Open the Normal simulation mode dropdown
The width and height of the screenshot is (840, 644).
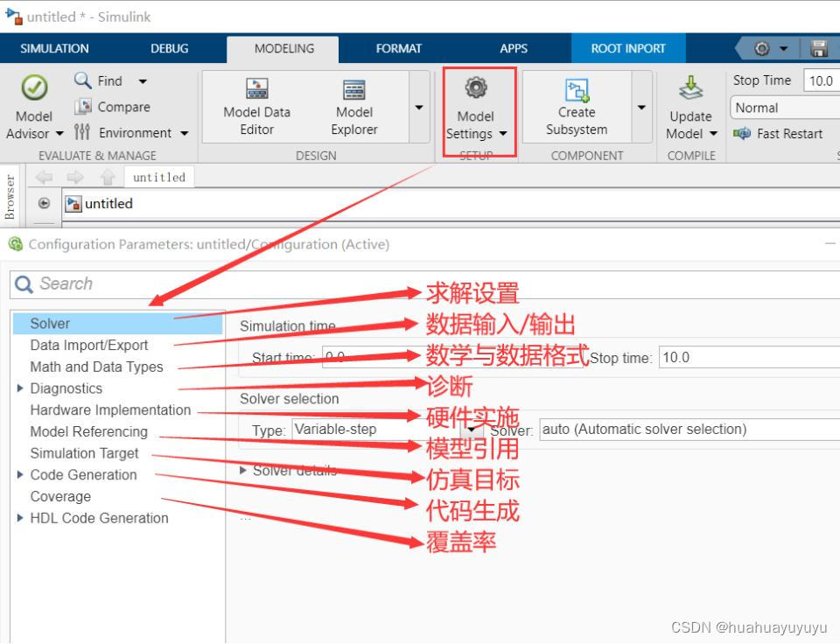pos(784,108)
